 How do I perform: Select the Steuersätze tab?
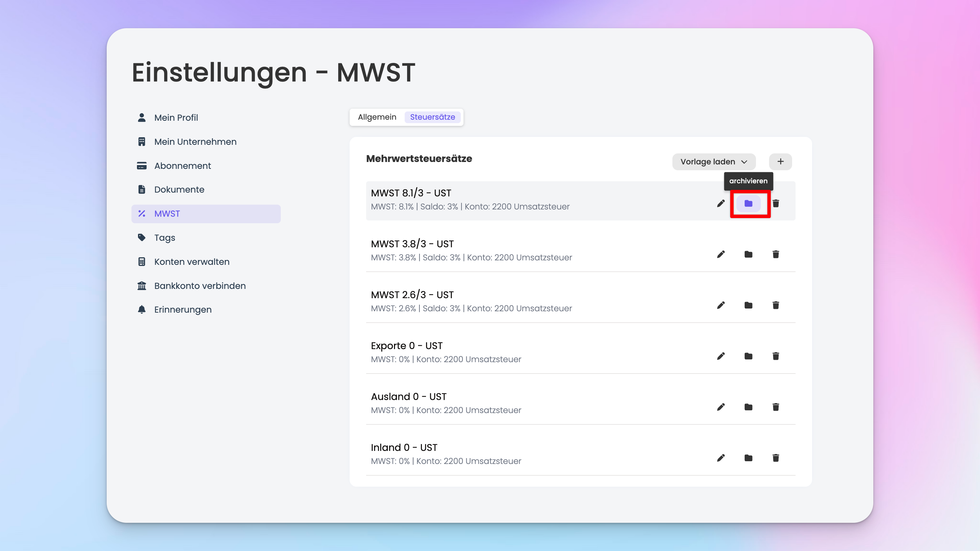coord(432,117)
